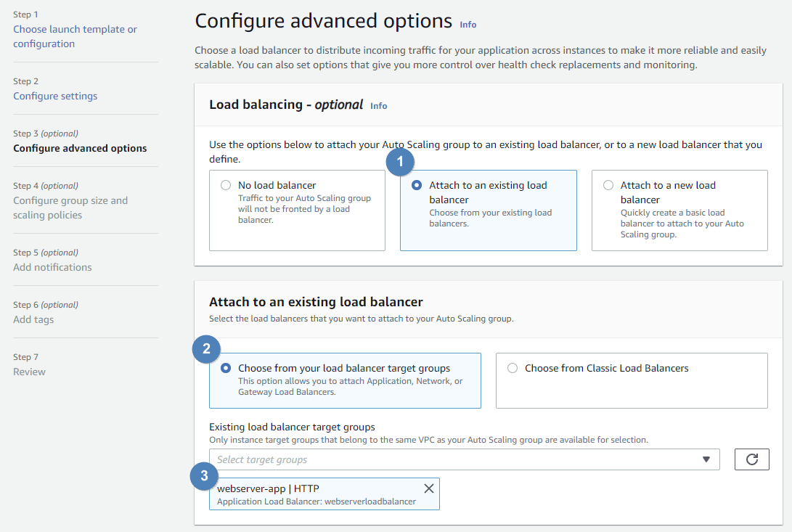Select Add tags step in sidebar
This screenshot has width=792, height=532.
click(33, 319)
